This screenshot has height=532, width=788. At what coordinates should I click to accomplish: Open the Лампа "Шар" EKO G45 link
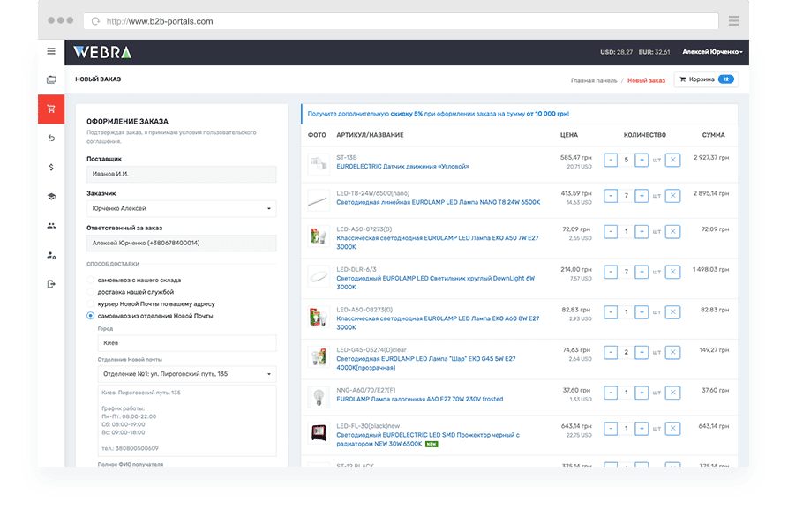click(425, 363)
